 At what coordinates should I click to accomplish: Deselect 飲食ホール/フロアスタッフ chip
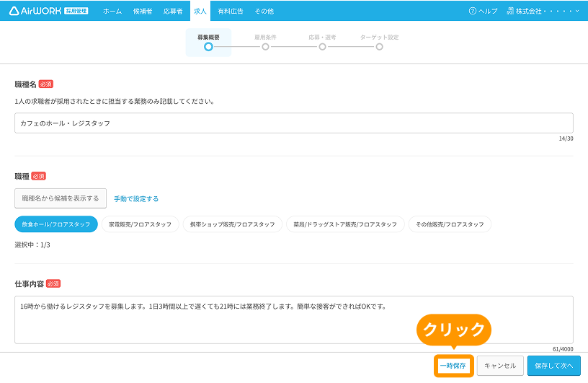click(x=56, y=224)
